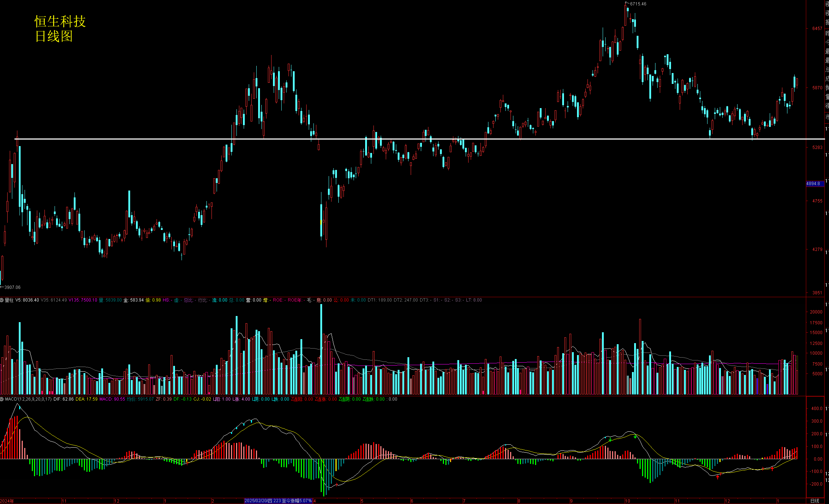Click the 恒生科技 chart title text
829x504 pixels.
[60, 21]
